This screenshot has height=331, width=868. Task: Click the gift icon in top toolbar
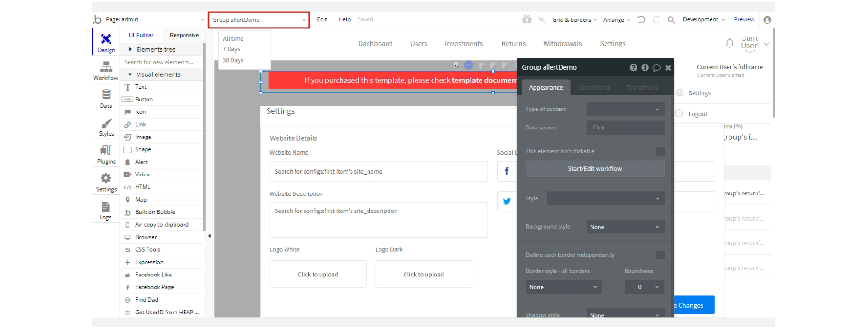526,19
